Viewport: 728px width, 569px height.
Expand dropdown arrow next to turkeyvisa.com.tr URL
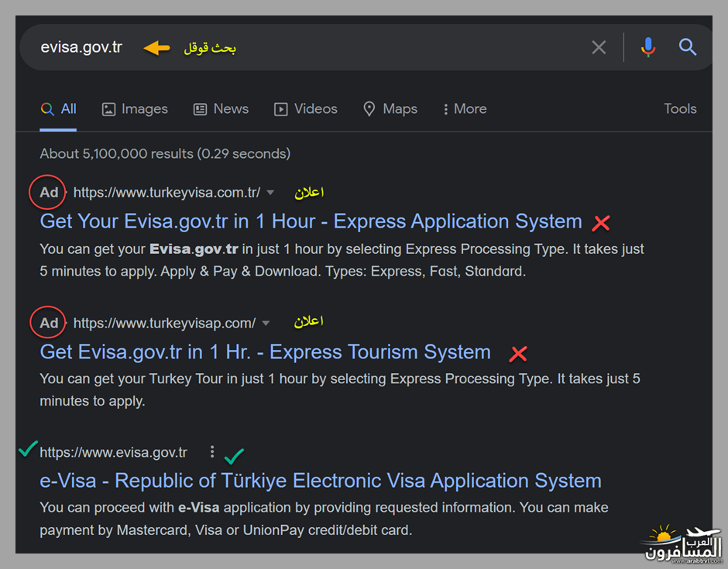coord(270,193)
